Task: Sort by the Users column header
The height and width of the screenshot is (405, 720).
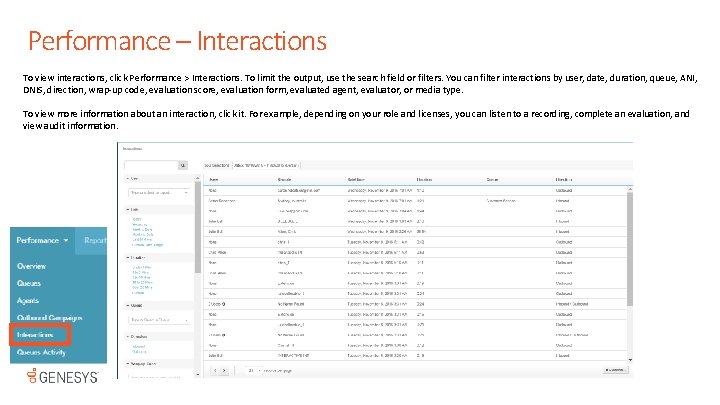Action: (x=214, y=180)
